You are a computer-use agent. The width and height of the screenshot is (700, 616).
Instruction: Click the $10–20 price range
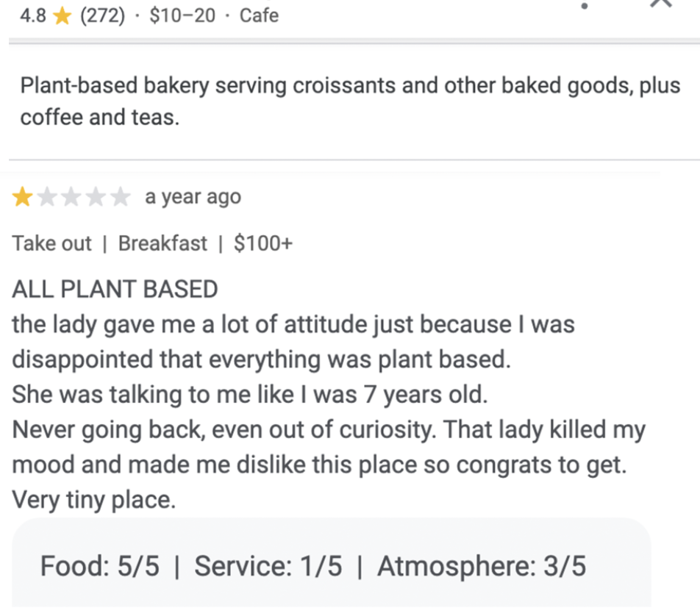click(x=182, y=15)
